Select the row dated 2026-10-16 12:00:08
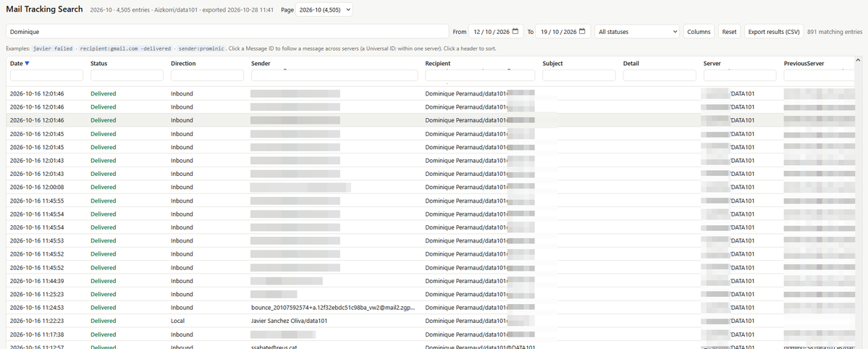This screenshot has height=349, width=868. pos(431,188)
